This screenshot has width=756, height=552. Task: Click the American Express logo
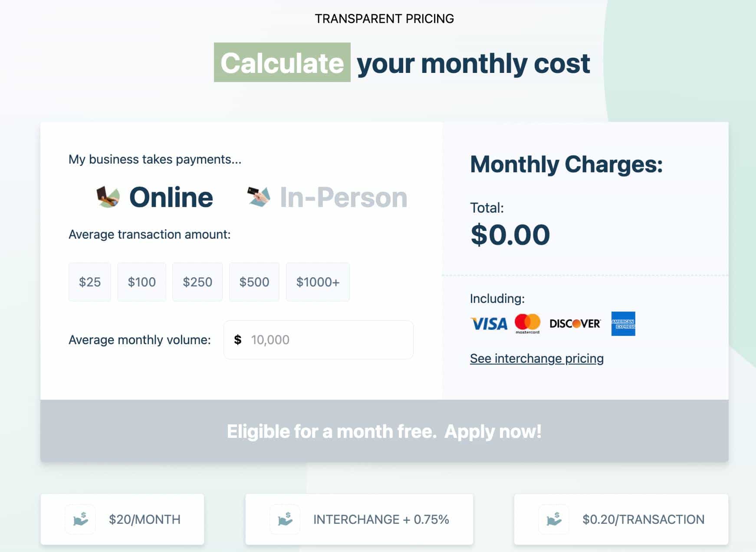(x=623, y=324)
